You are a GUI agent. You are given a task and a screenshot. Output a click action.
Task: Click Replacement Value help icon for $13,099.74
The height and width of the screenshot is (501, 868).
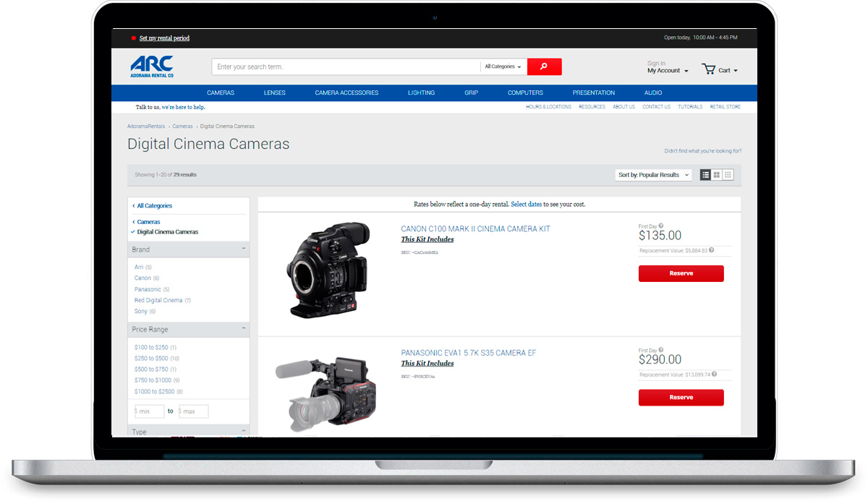coord(715,374)
